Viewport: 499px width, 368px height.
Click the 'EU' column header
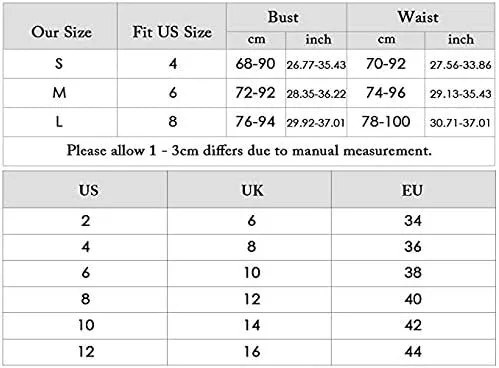(x=413, y=190)
